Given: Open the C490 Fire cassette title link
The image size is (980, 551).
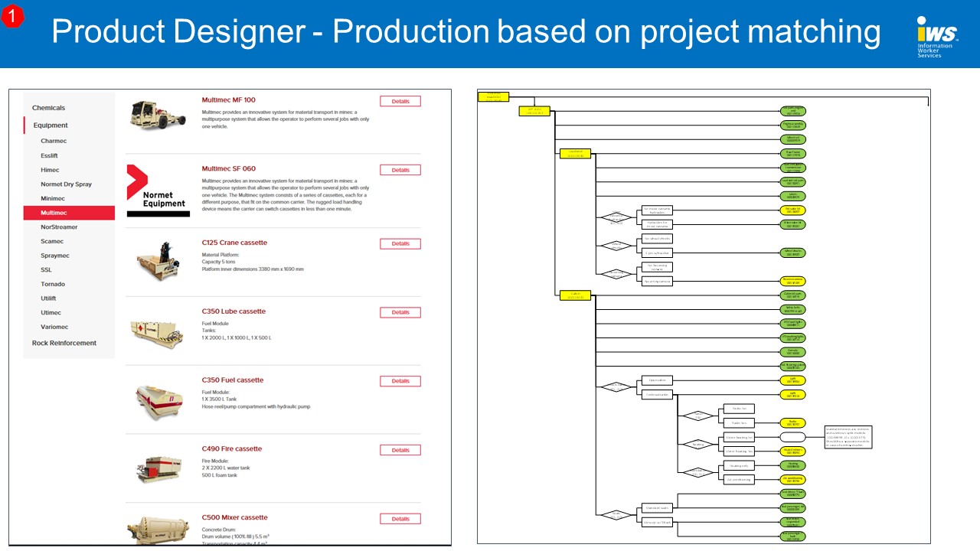Looking at the screenshot, I should point(232,449).
